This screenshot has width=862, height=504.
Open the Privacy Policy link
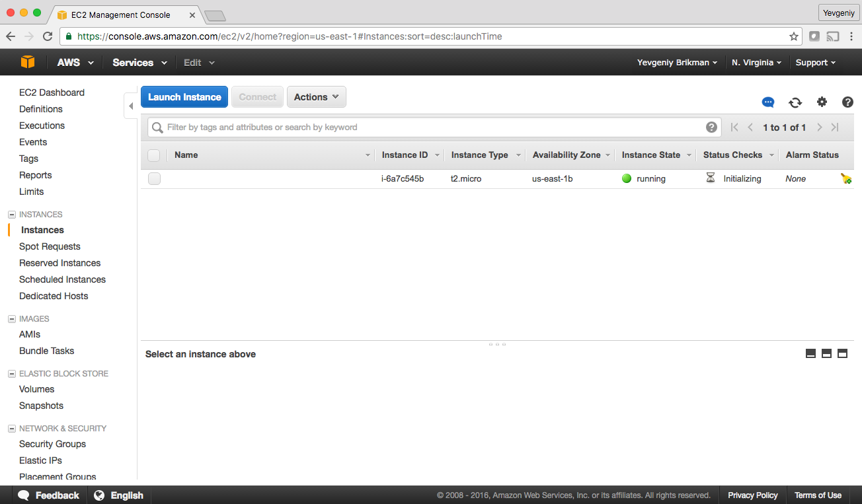point(752,495)
